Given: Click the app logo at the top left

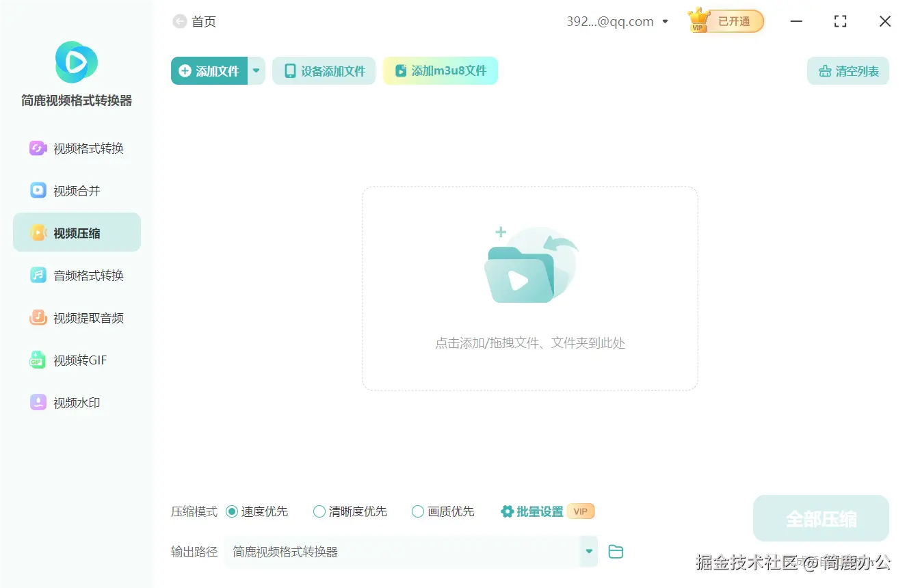Looking at the screenshot, I should 75,62.
